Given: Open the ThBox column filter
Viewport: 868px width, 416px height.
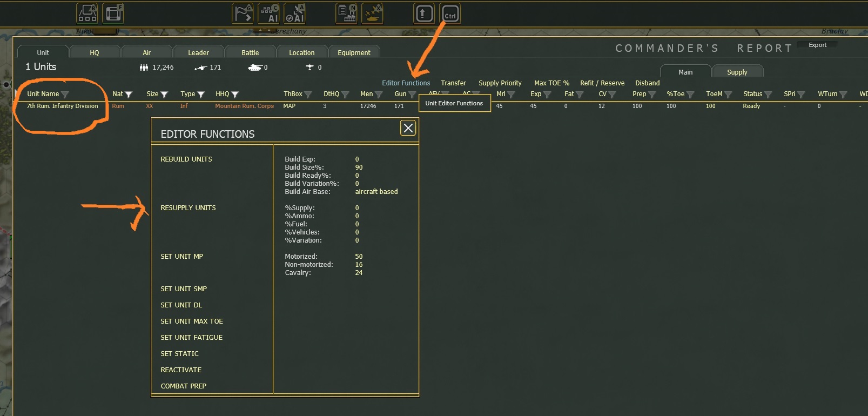Looking at the screenshot, I should (x=308, y=95).
